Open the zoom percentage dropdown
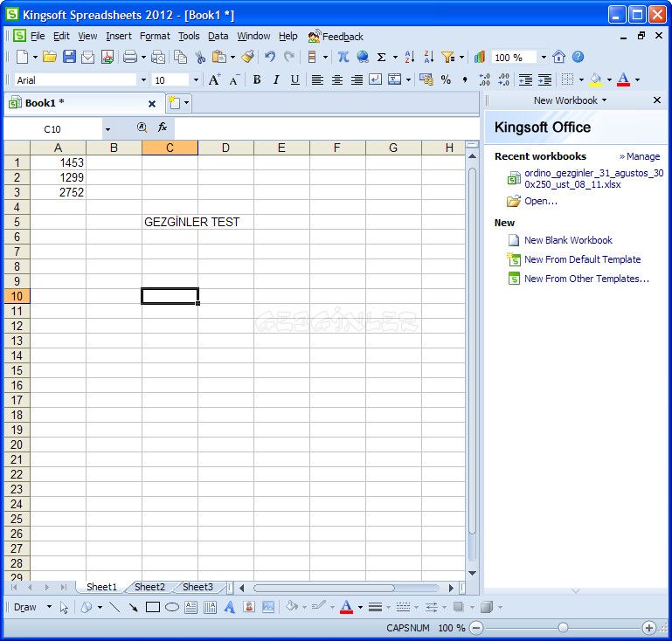672x641 pixels. 544,57
